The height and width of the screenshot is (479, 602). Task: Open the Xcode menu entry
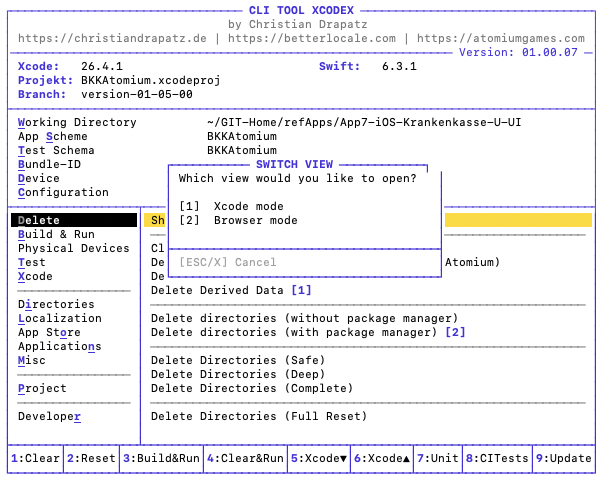point(35,276)
